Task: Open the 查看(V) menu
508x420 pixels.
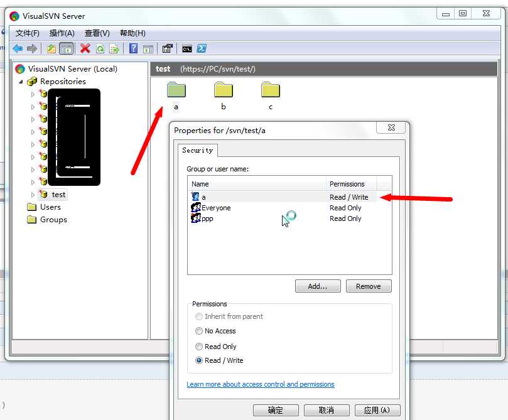Action: coord(97,33)
